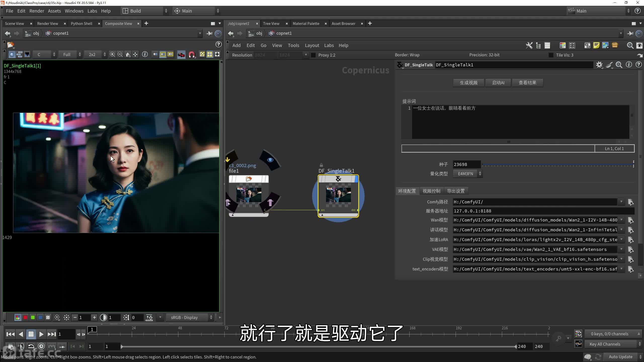This screenshot has height=362, width=644.
Task: Open the Windows menu in the menu bar
Action: click(x=74, y=11)
